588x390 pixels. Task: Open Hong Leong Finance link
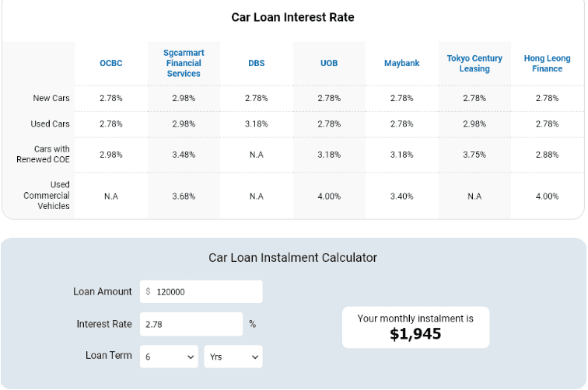[x=547, y=63]
